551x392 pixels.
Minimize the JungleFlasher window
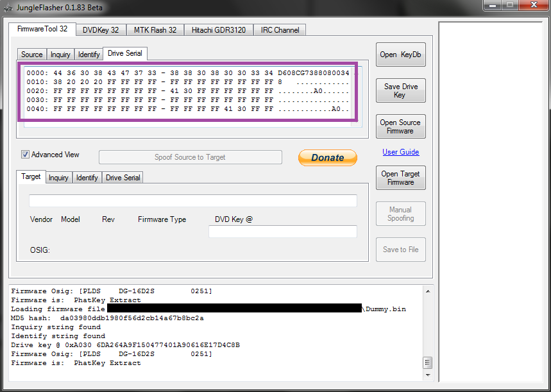(493, 5)
